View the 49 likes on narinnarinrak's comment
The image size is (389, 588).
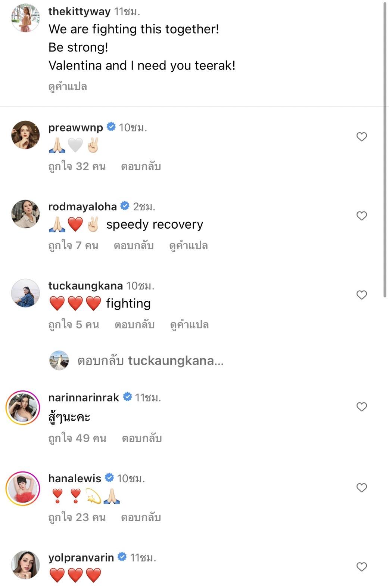click(x=77, y=438)
